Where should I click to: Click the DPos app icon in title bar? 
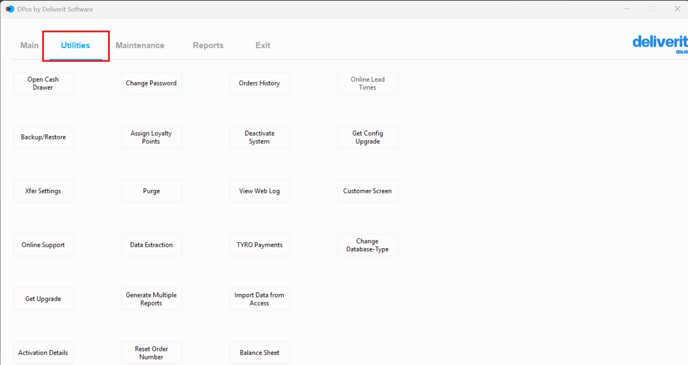10,9
